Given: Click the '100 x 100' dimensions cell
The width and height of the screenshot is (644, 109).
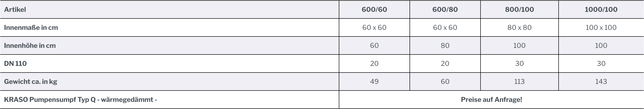Looking at the screenshot, I should [x=601, y=27].
